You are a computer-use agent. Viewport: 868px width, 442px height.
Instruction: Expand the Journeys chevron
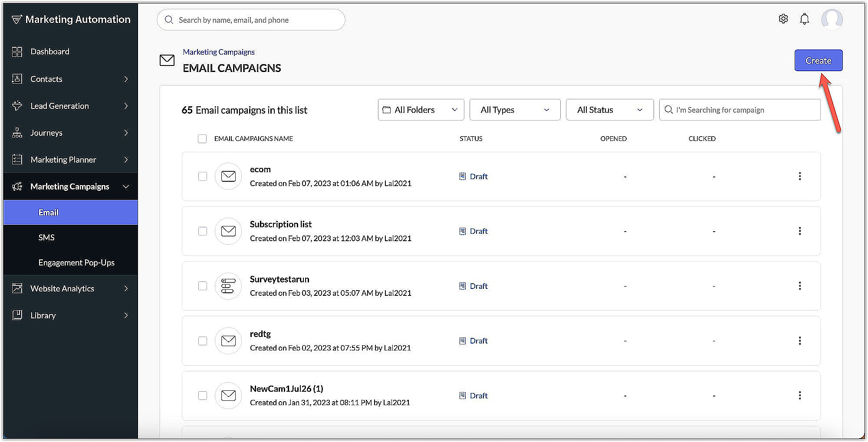[126, 133]
